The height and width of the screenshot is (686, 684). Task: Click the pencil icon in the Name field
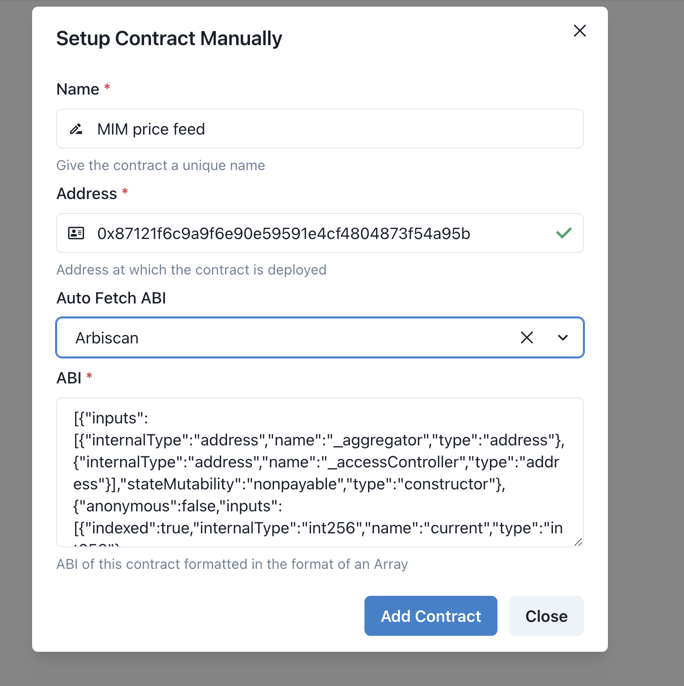[76, 129]
